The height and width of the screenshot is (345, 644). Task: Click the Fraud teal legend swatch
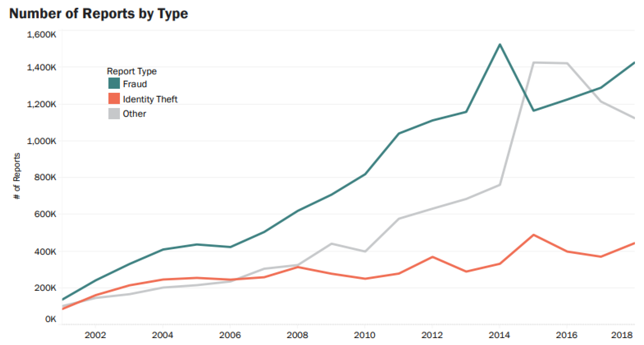[x=114, y=83]
